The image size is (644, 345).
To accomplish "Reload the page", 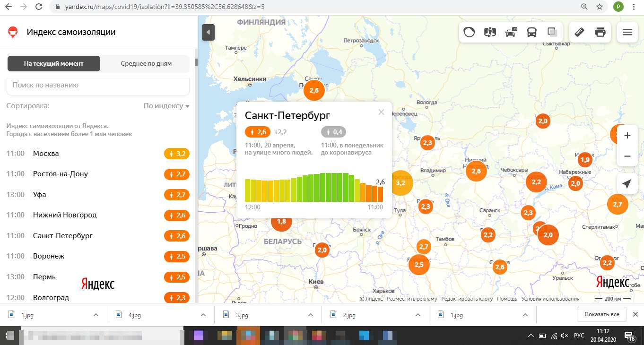I will point(39,7).
